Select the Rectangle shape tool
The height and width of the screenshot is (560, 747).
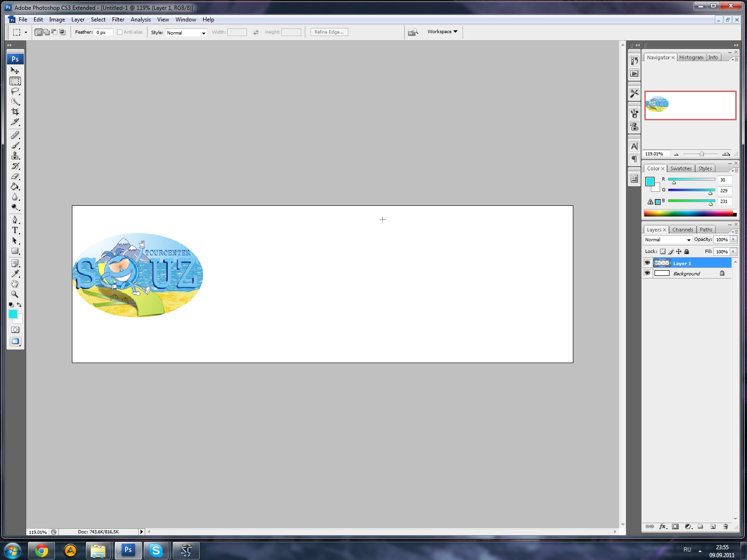tap(15, 251)
